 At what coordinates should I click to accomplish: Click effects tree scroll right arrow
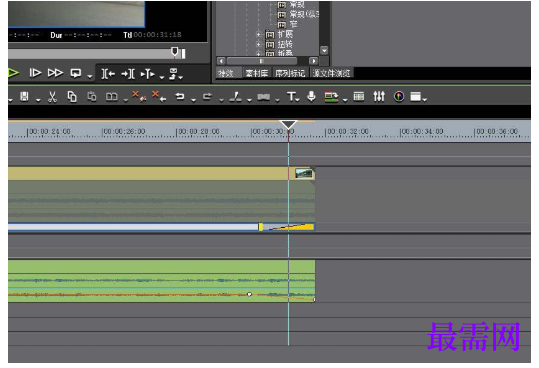[x=313, y=61]
